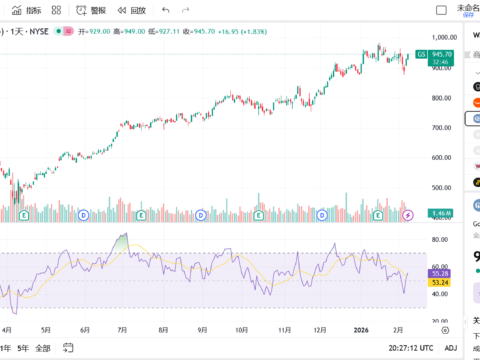
Task: Select the 5年 time range
Action: [23, 348]
